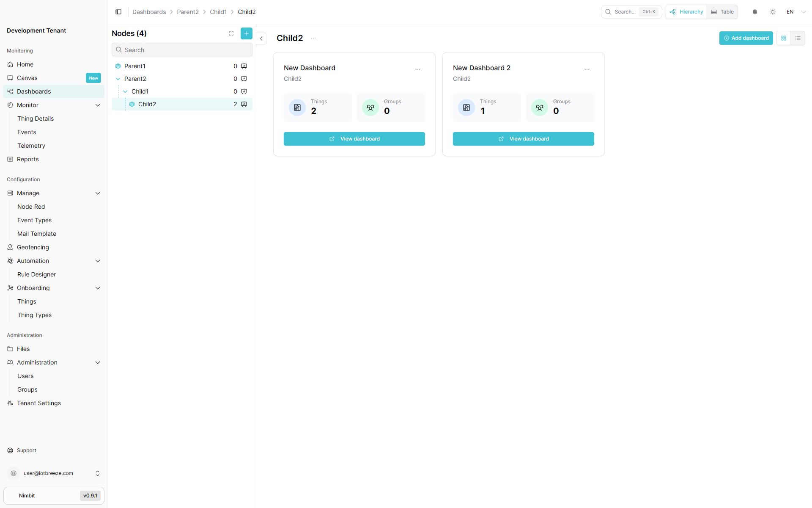
Task: Click the add node plus button
Action: [x=246, y=33]
